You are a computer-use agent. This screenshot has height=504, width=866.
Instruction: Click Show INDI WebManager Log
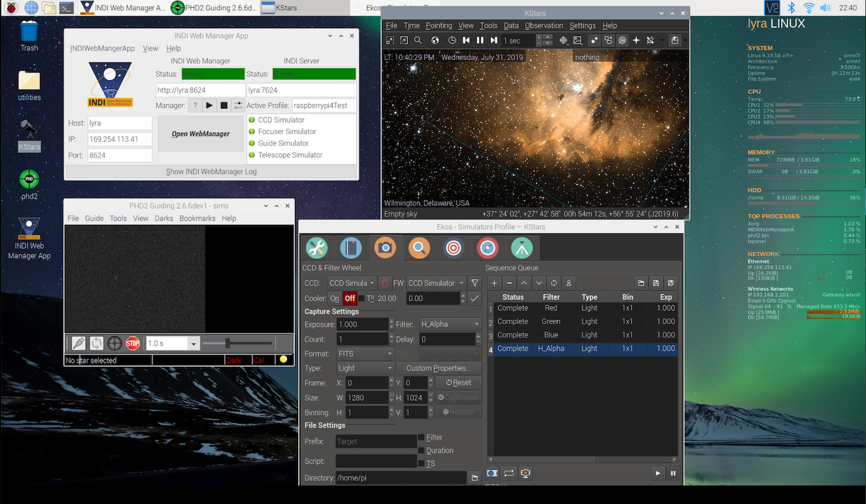[x=211, y=171]
